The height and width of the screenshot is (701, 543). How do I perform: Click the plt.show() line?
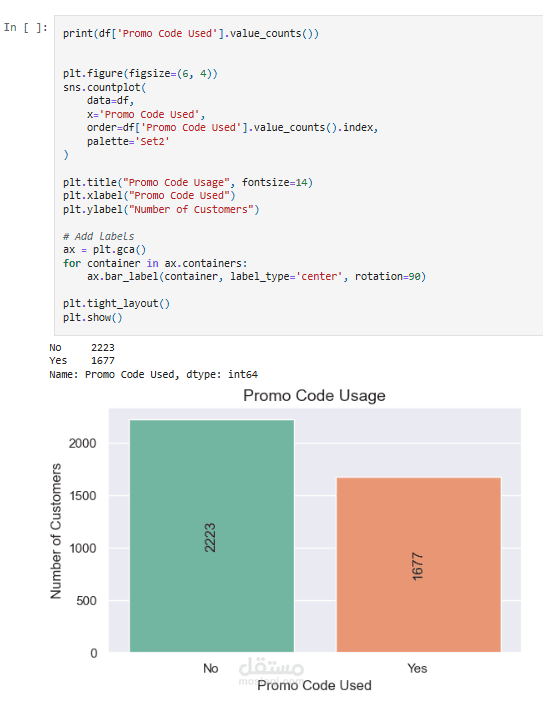pyautogui.click(x=93, y=317)
